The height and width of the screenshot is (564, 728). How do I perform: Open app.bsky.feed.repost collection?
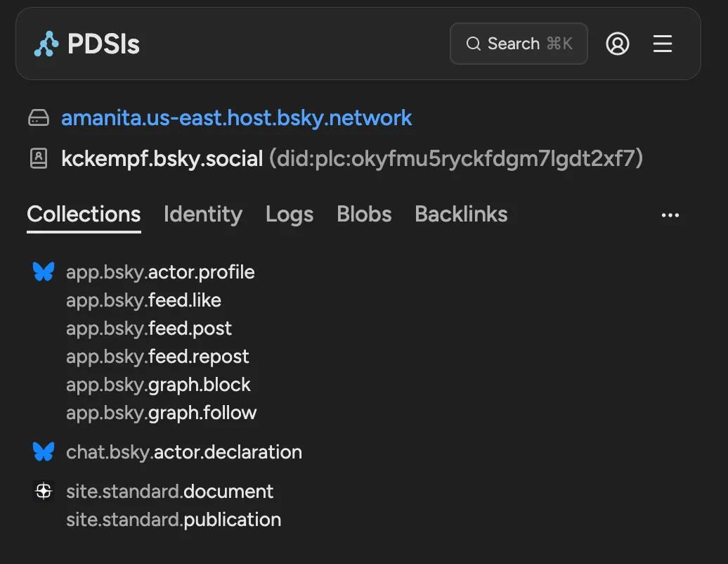point(157,357)
